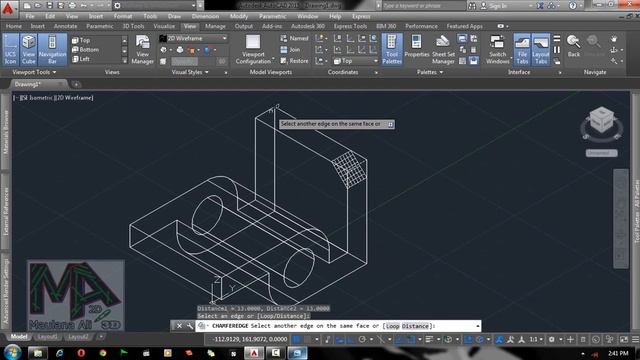This screenshot has height=360, width=640.
Task: Open the Properties palette
Action: [417, 47]
